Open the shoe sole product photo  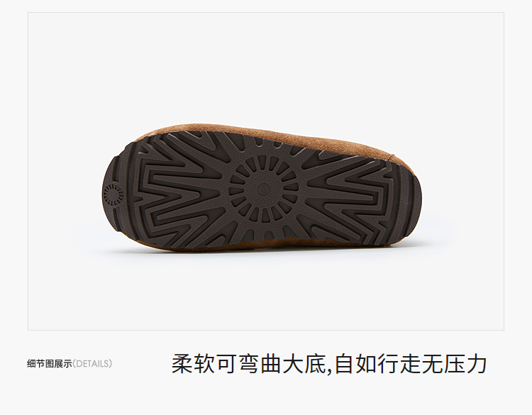tap(266, 171)
